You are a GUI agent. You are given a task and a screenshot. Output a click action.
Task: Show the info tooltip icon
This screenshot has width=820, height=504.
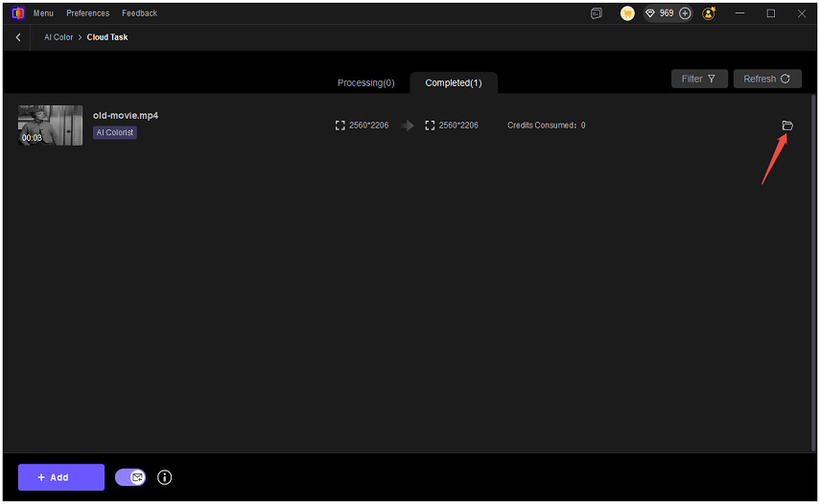(164, 477)
